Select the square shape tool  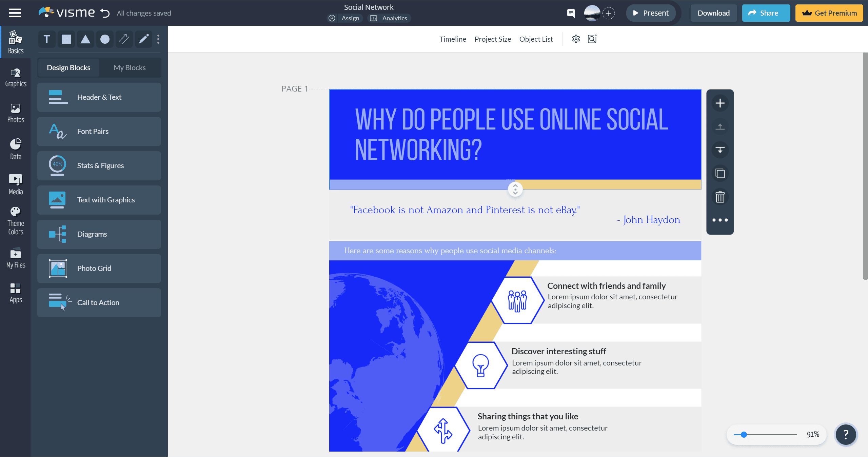tap(66, 39)
